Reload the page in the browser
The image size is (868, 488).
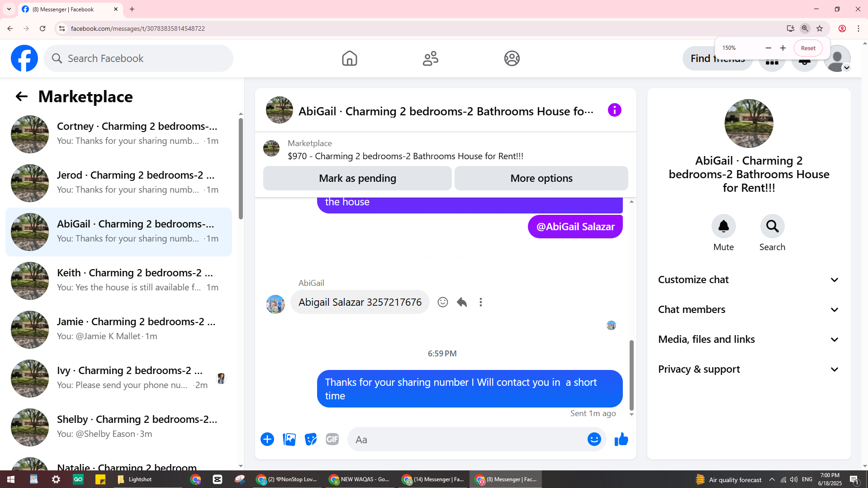43,28
